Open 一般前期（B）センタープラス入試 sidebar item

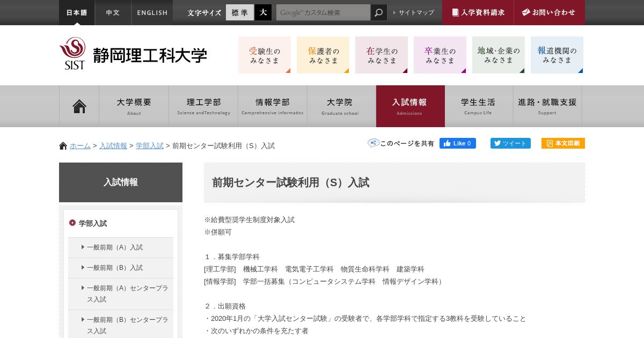[121, 325]
